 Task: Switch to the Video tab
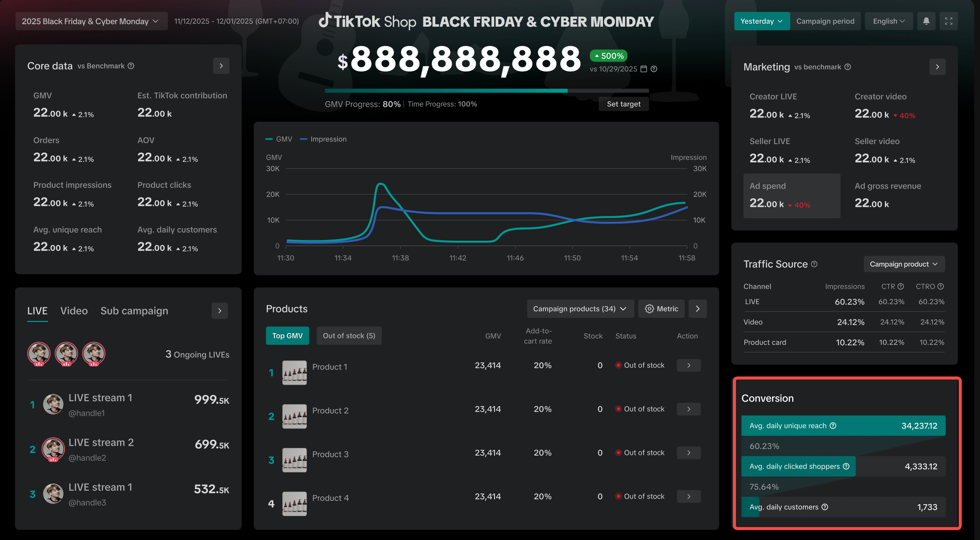[74, 311]
